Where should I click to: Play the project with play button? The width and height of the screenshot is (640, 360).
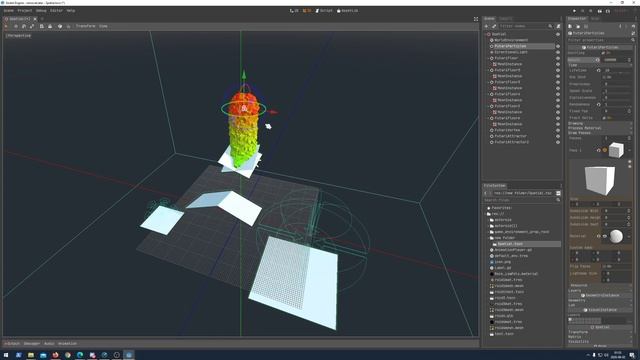coord(574,11)
